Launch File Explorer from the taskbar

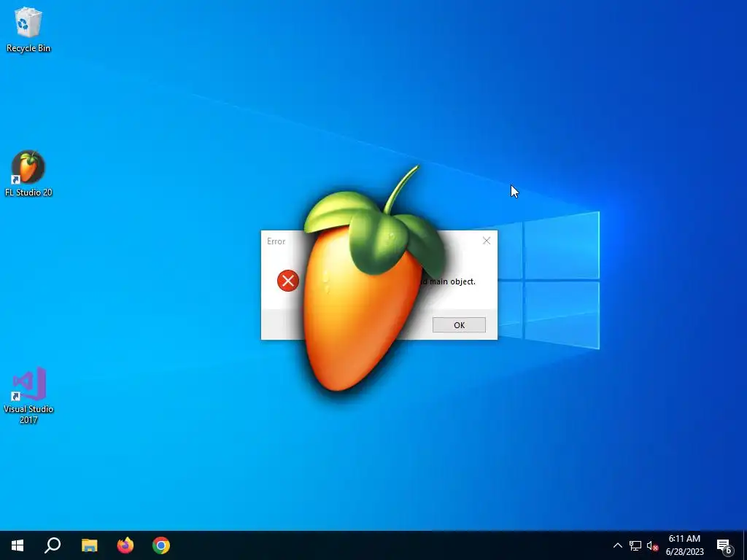coord(89,545)
